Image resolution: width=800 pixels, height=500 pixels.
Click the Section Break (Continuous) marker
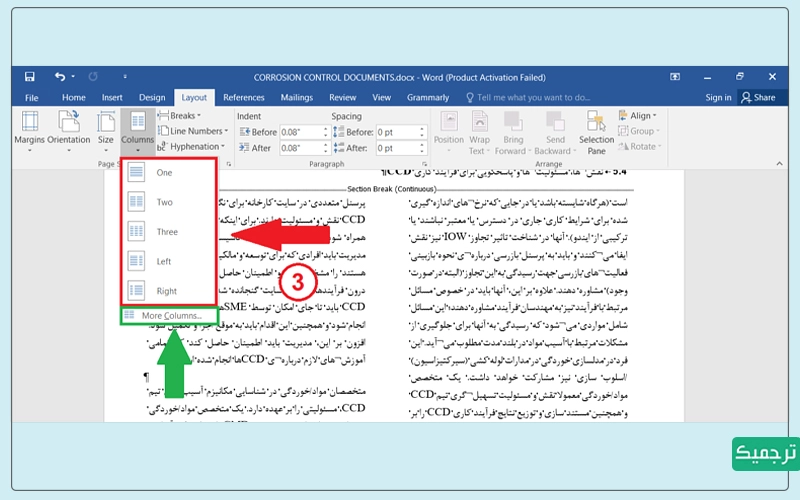pos(391,189)
